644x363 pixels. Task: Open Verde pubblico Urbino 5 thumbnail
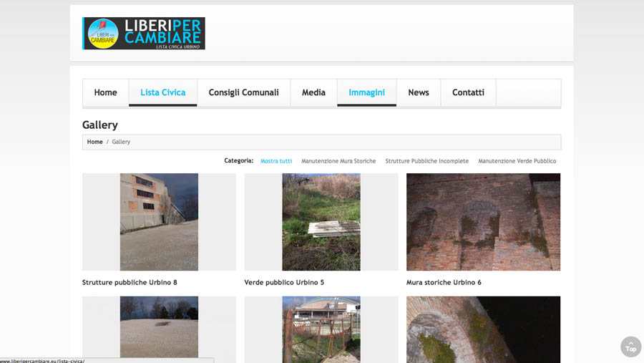321,222
